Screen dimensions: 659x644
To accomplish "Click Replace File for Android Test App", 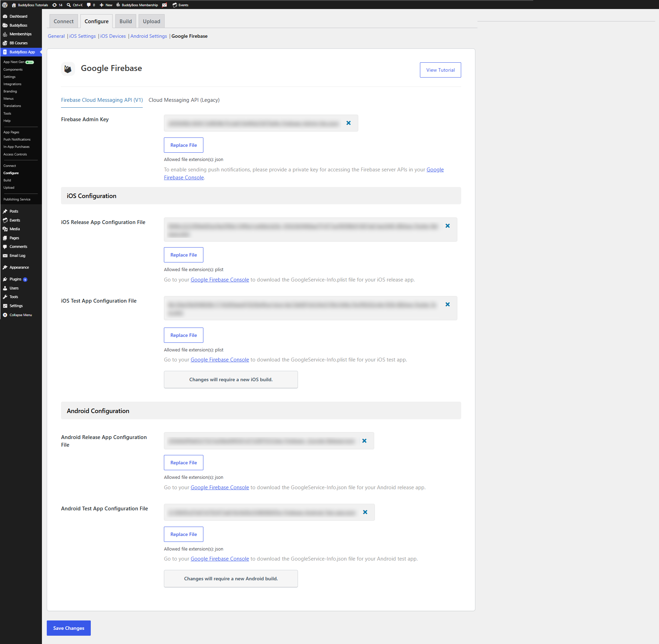I will pyautogui.click(x=184, y=534).
